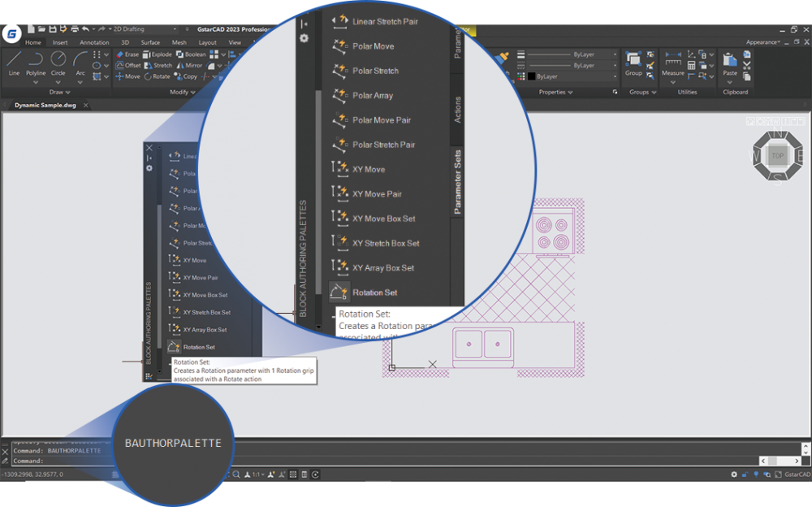Open the Circle dropdown arrow

click(58, 82)
